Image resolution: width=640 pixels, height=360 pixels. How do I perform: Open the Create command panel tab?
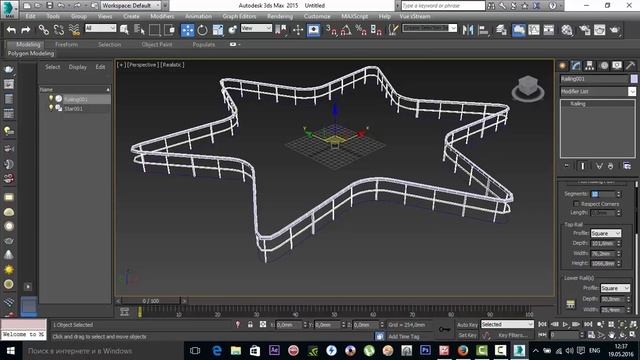[563, 66]
